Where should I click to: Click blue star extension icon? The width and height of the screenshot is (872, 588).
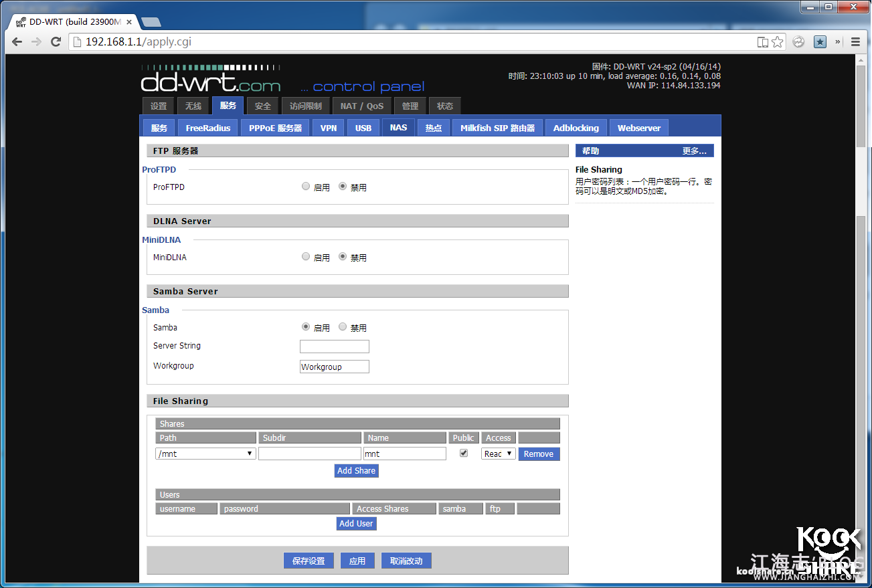point(820,41)
